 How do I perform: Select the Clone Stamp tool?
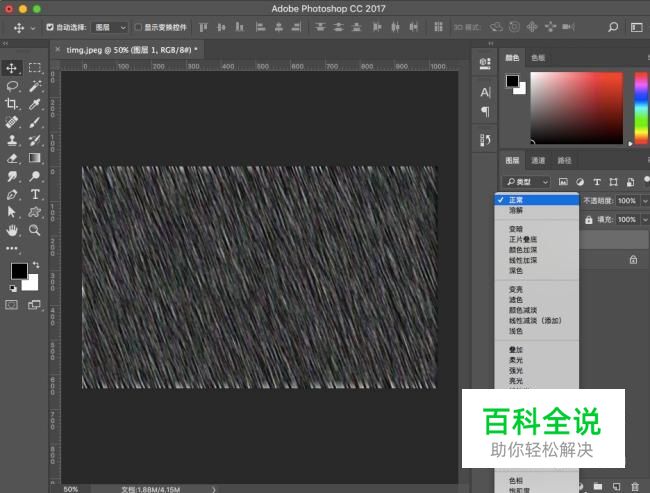(12, 140)
